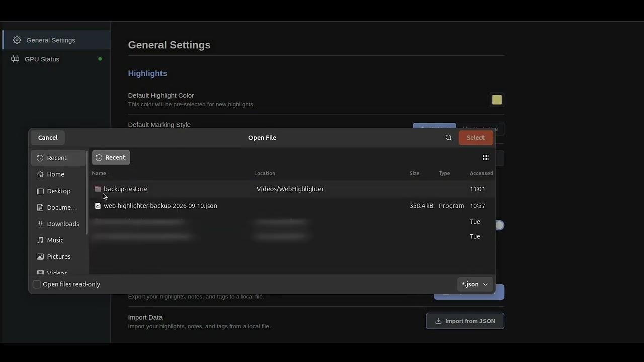Open the Pictures folder in sidebar
Image resolution: width=644 pixels, height=362 pixels.
point(58,257)
